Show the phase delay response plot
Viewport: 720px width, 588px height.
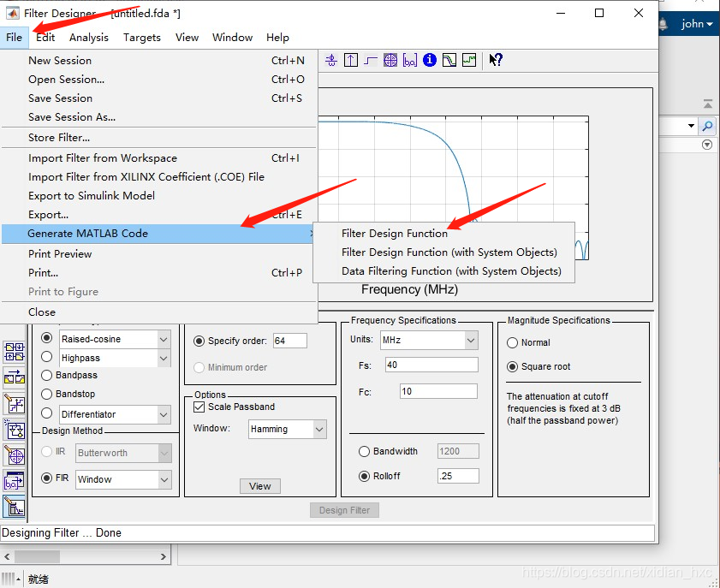(331, 60)
